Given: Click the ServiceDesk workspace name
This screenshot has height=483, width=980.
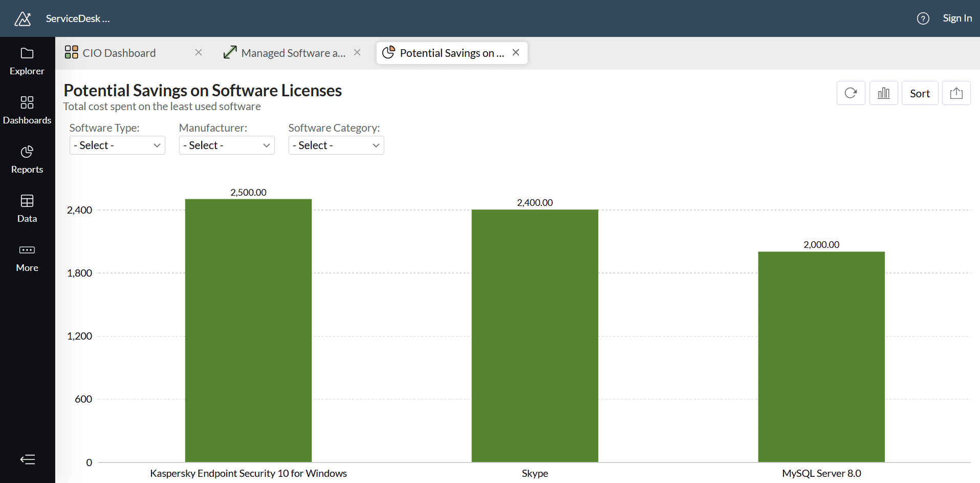Looking at the screenshot, I should coord(78,18).
